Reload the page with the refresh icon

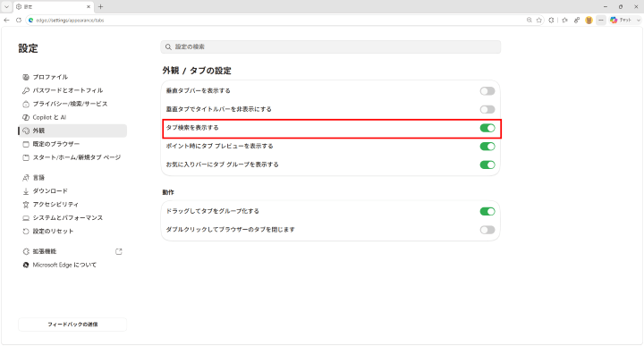[19, 20]
